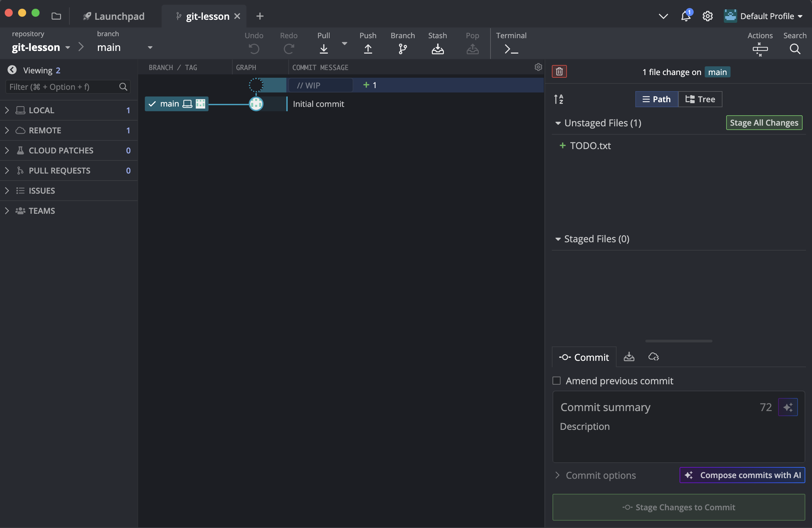Switch to the Launchpad tab
This screenshot has width=812, height=528.
tap(114, 16)
